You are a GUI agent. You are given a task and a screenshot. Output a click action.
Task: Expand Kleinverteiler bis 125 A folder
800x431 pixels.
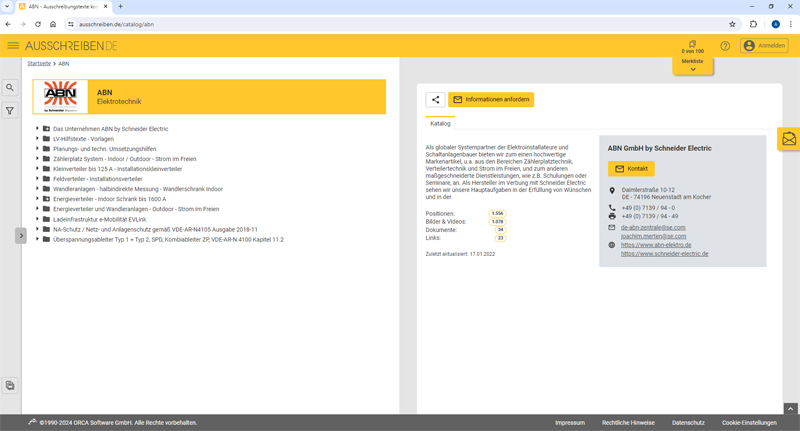click(37, 169)
